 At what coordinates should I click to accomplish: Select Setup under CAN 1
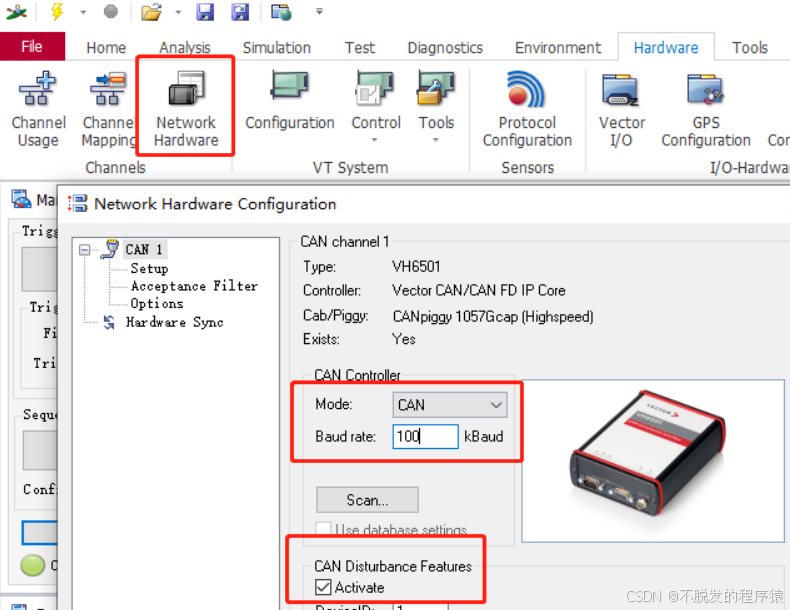click(x=149, y=268)
